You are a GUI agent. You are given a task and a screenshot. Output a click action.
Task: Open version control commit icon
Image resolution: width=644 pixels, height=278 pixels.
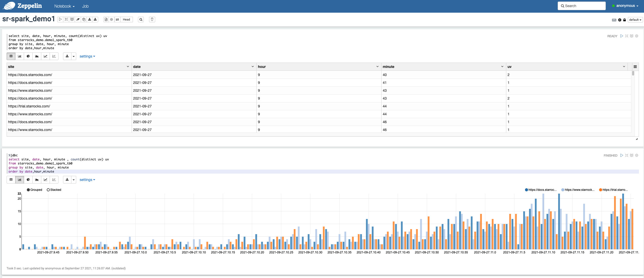click(x=106, y=20)
